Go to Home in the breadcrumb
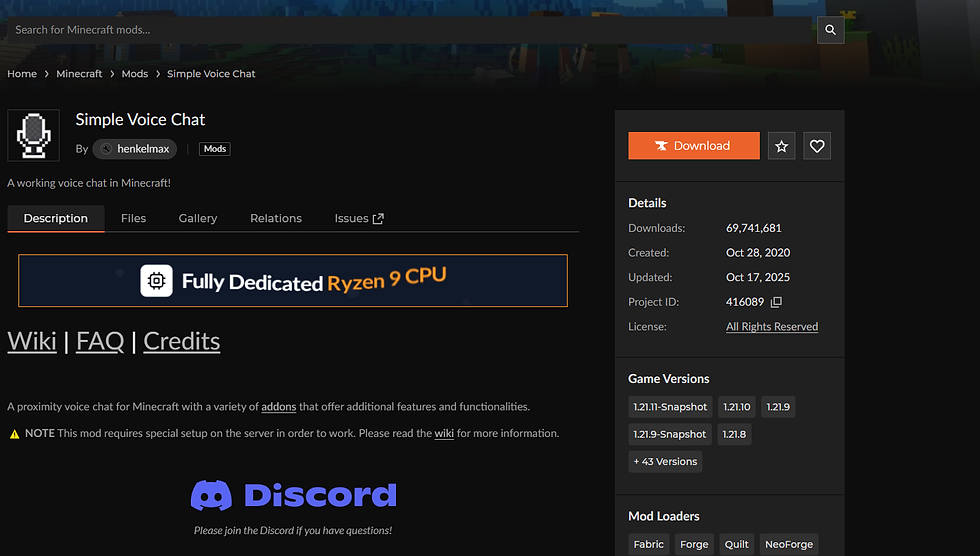The width and height of the screenshot is (980, 556). (22, 74)
